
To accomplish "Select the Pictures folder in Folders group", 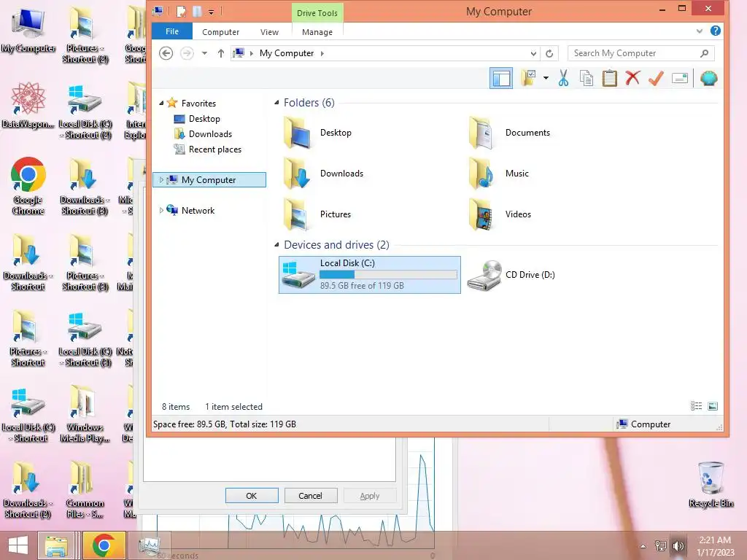I will coord(317,214).
